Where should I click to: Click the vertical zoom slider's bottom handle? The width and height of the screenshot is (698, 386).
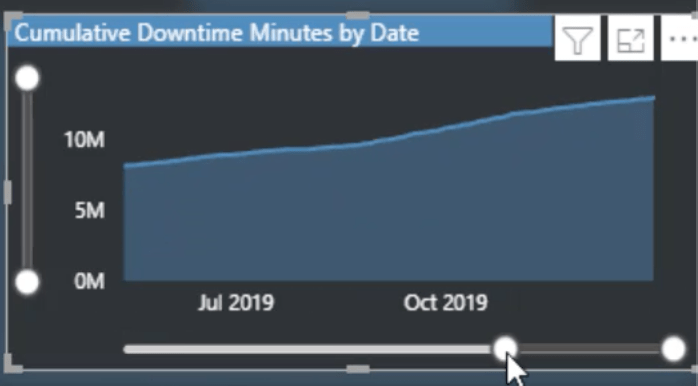coord(27,282)
